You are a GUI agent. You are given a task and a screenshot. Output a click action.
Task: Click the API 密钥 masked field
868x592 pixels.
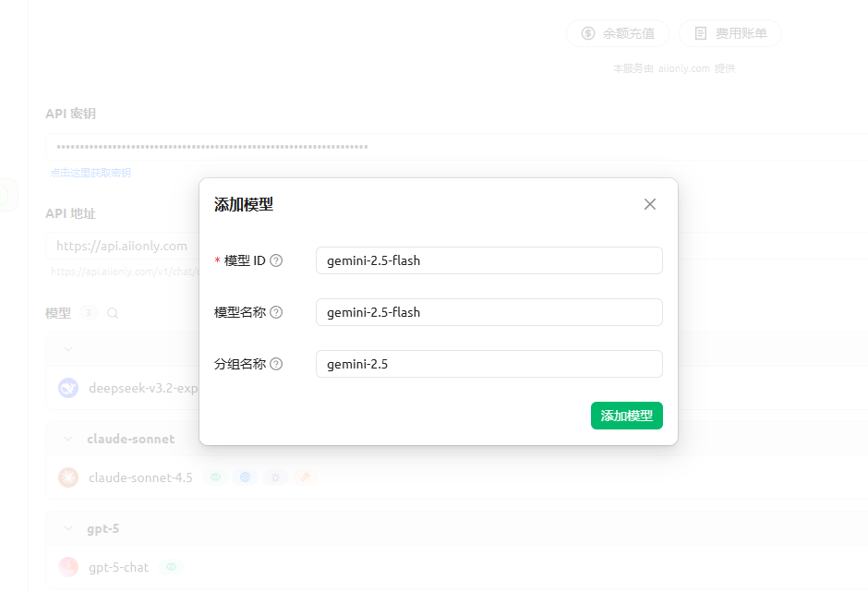coord(457,147)
